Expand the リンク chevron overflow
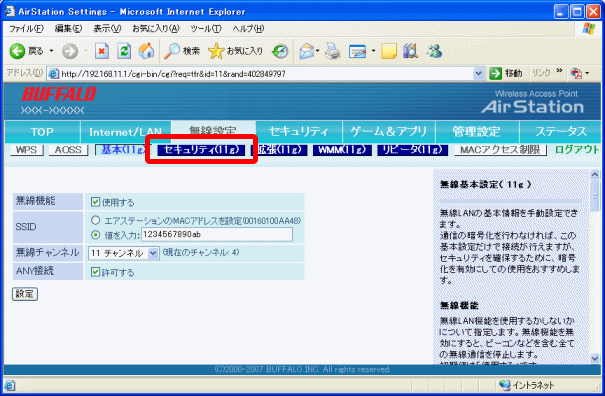Viewport: 605px width, 396px height. click(559, 71)
